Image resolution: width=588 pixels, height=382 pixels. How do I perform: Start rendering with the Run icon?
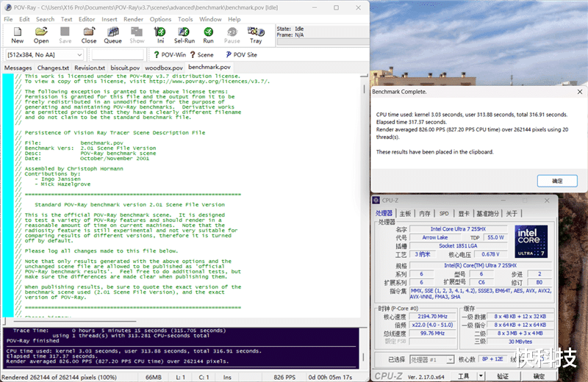click(208, 35)
